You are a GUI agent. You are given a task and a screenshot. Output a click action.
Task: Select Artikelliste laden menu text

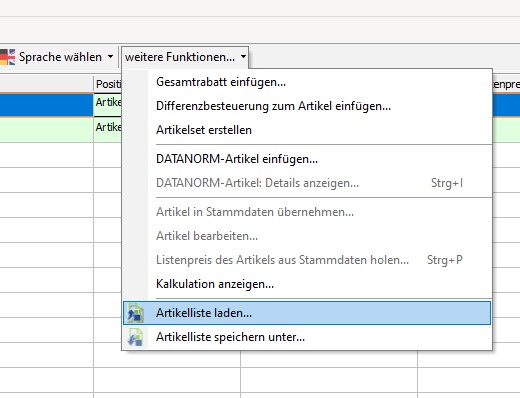(x=204, y=313)
